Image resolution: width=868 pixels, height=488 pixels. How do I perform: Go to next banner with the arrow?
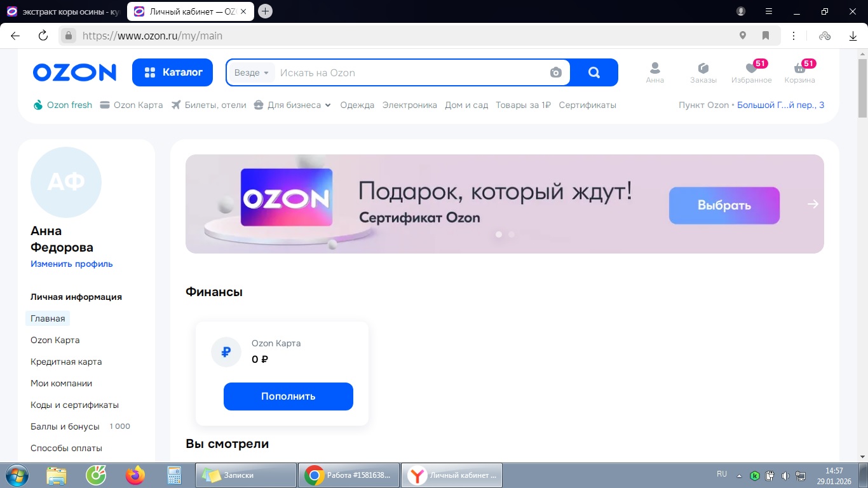(x=813, y=204)
